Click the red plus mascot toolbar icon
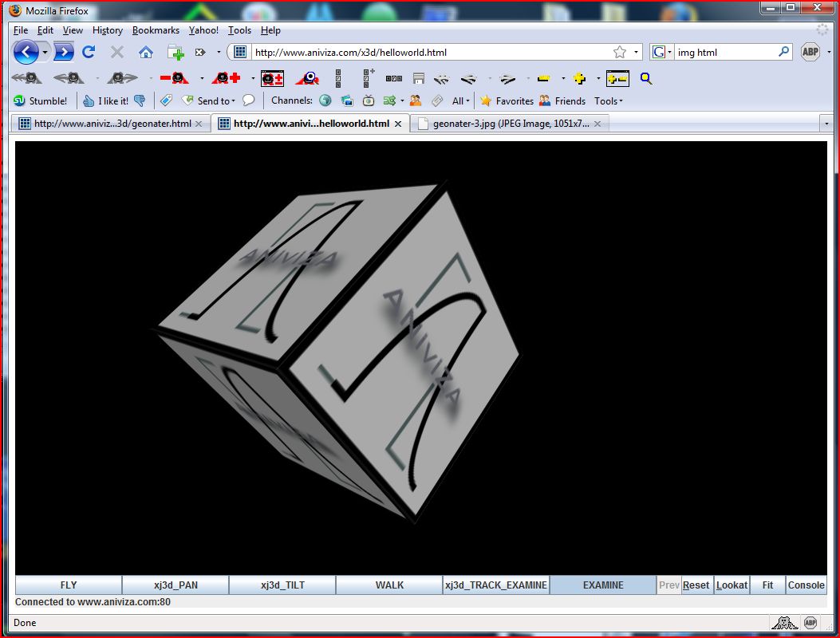The height and width of the screenshot is (638, 840). [226, 78]
